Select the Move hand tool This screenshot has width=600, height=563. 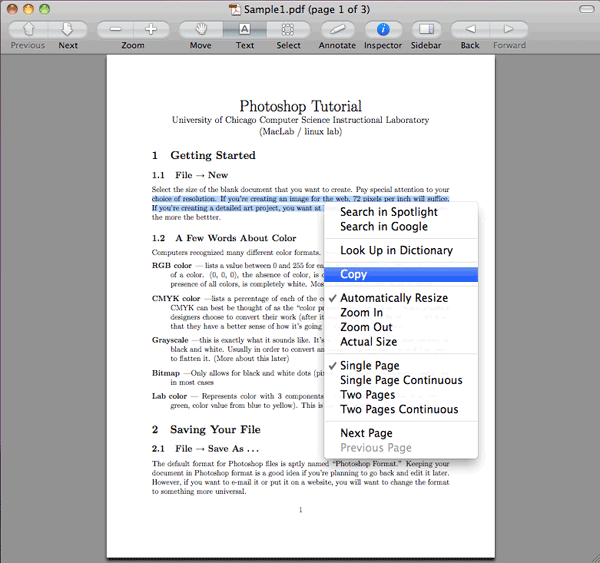pyautogui.click(x=201, y=29)
